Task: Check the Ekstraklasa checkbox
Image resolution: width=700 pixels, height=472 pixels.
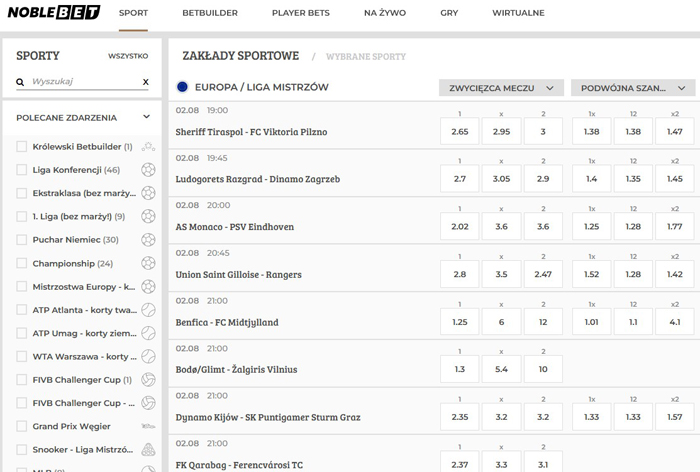Action: click(x=22, y=193)
